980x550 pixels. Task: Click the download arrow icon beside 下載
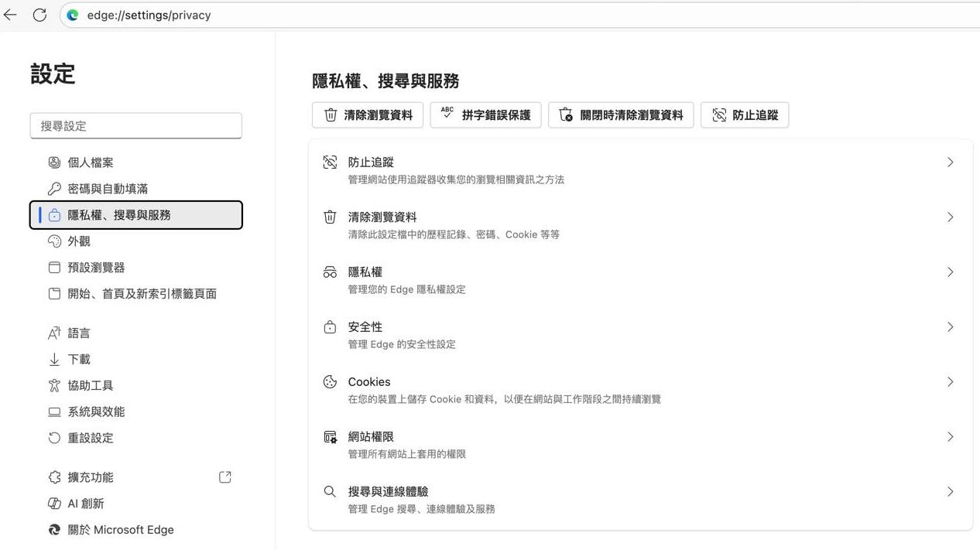coord(54,359)
